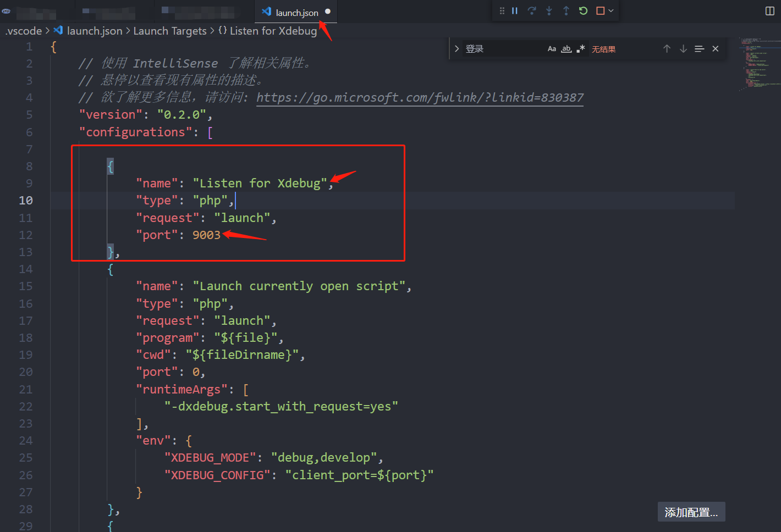Toggle Match Whole Word in find
This screenshot has height=532, width=781.
point(566,49)
